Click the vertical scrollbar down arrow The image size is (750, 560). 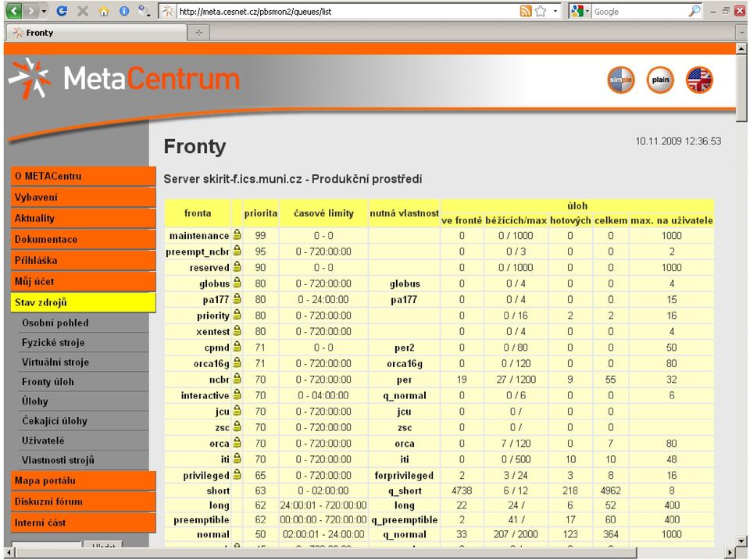(x=741, y=541)
